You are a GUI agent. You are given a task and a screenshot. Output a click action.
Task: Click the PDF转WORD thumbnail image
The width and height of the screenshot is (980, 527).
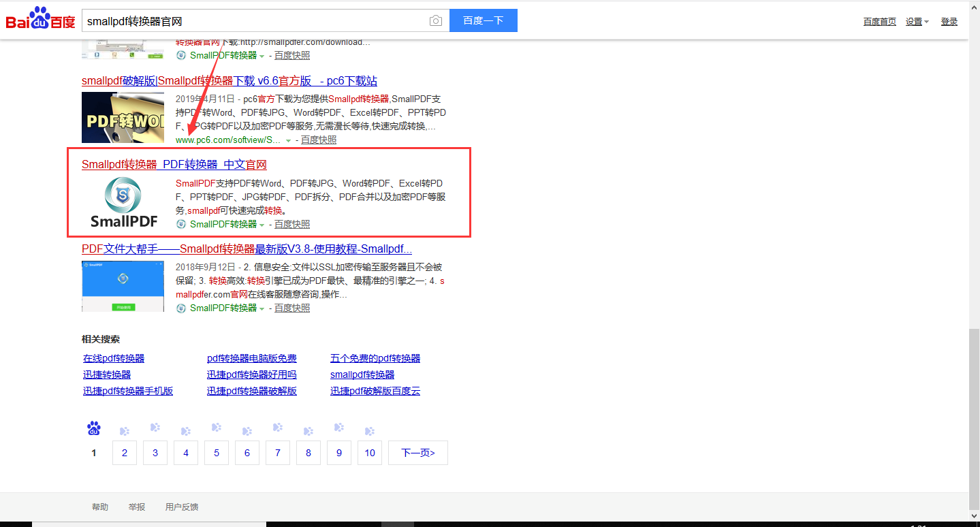tap(123, 117)
